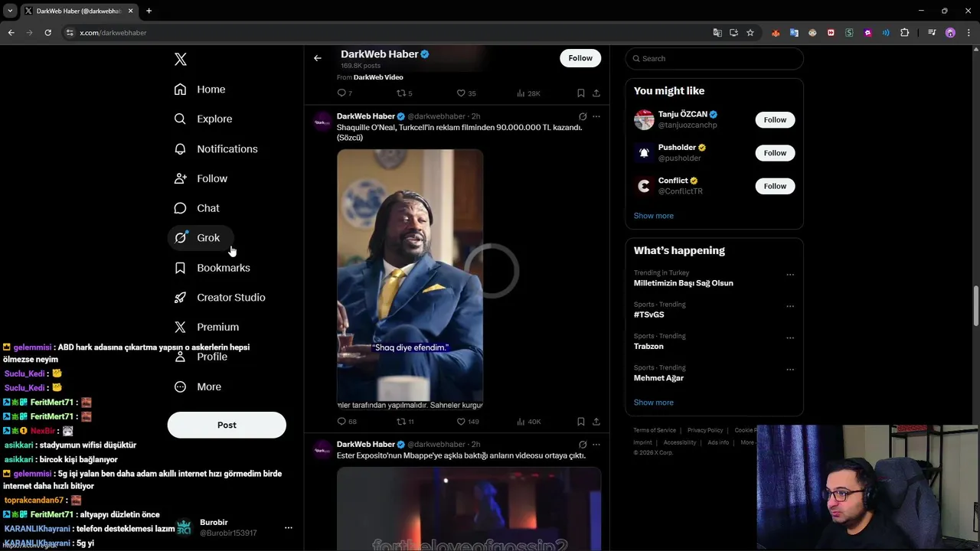
Task: Open Bookmarks in sidebar
Action: 212,268
